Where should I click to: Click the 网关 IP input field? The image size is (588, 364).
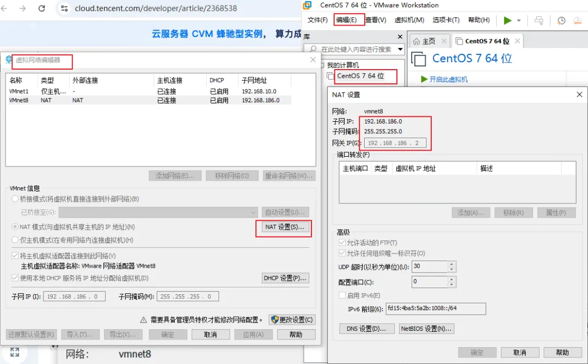pos(395,143)
